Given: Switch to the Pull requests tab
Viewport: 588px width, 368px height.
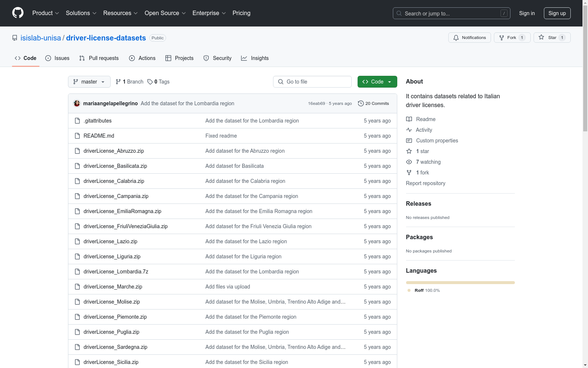Looking at the screenshot, I should click(99, 58).
